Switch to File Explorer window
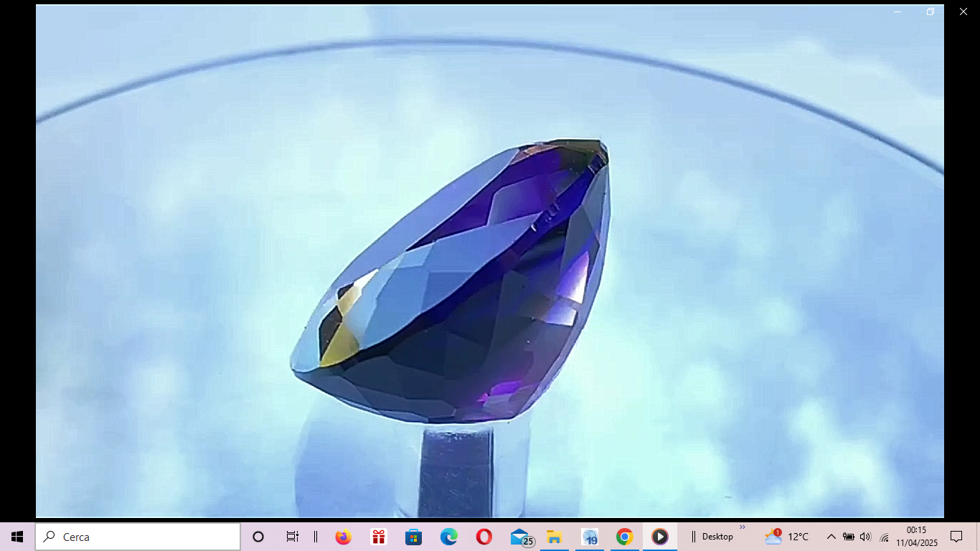 [554, 537]
